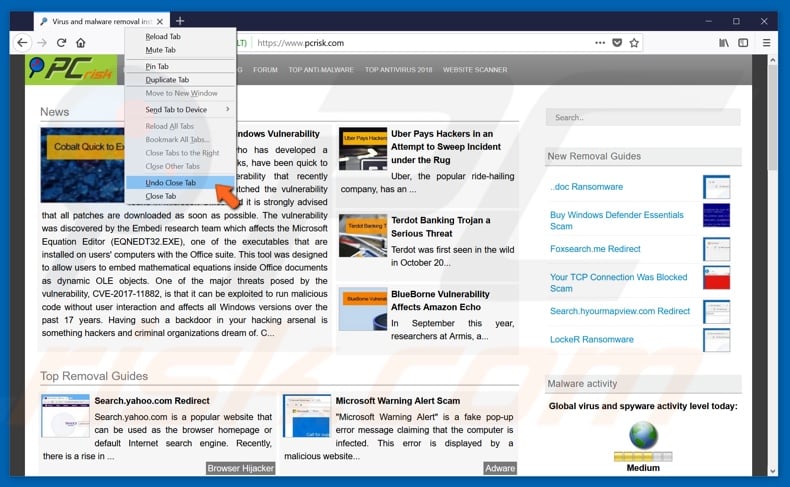The height and width of the screenshot is (487, 790).
Task: Open TOP ANTI-MALWARE navigation link
Action: 321,69
